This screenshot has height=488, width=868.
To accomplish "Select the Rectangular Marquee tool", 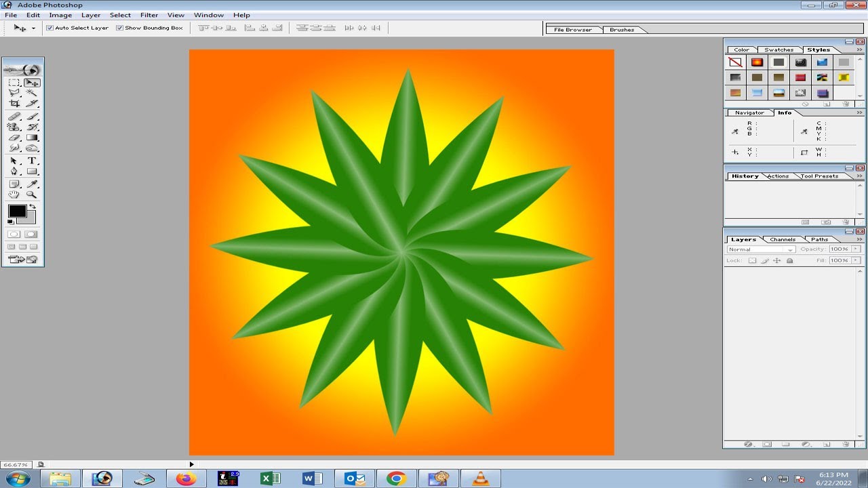I will click(x=14, y=82).
